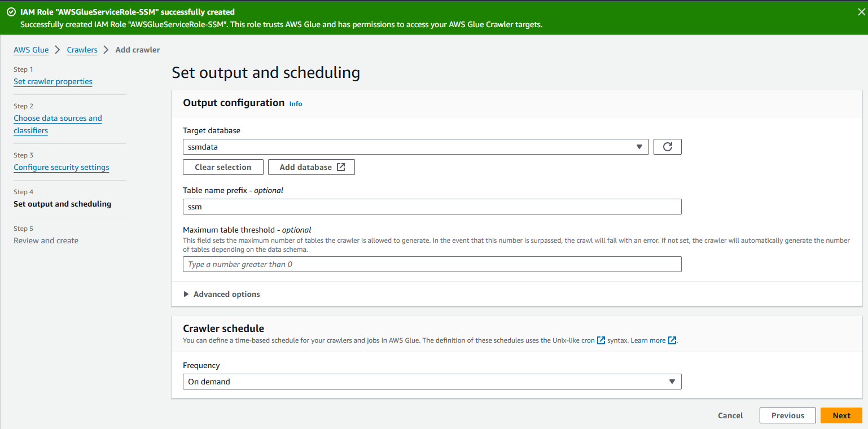
Task: Click the Set output and scheduling page title
Action: (266, 72)
